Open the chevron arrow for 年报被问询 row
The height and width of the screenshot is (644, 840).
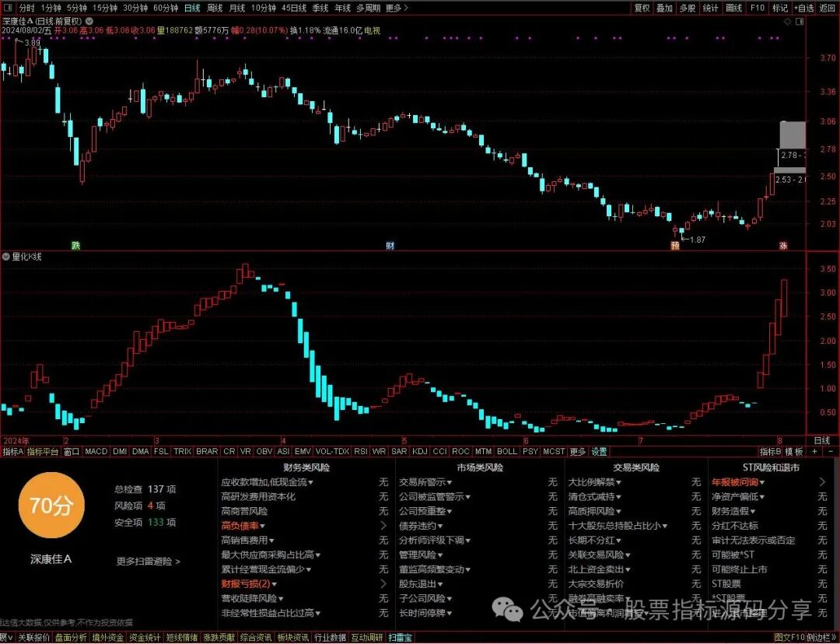pyautogui.click(x=822, y=482)
